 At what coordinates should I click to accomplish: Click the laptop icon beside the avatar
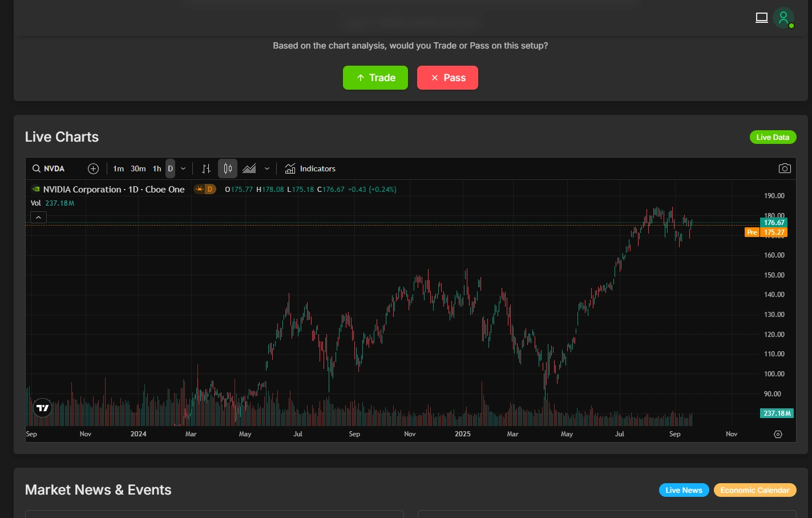pyautogui.click(x=762, y=18)
